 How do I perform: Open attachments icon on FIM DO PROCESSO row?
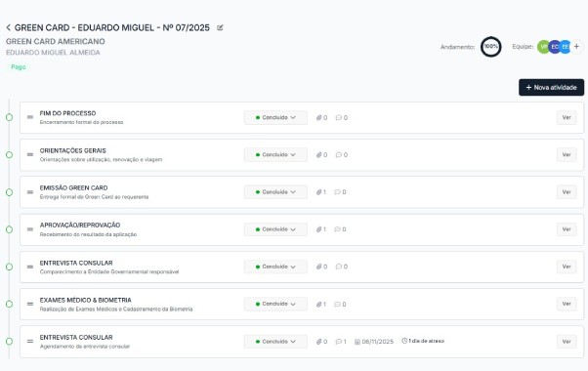pos(318,118)
